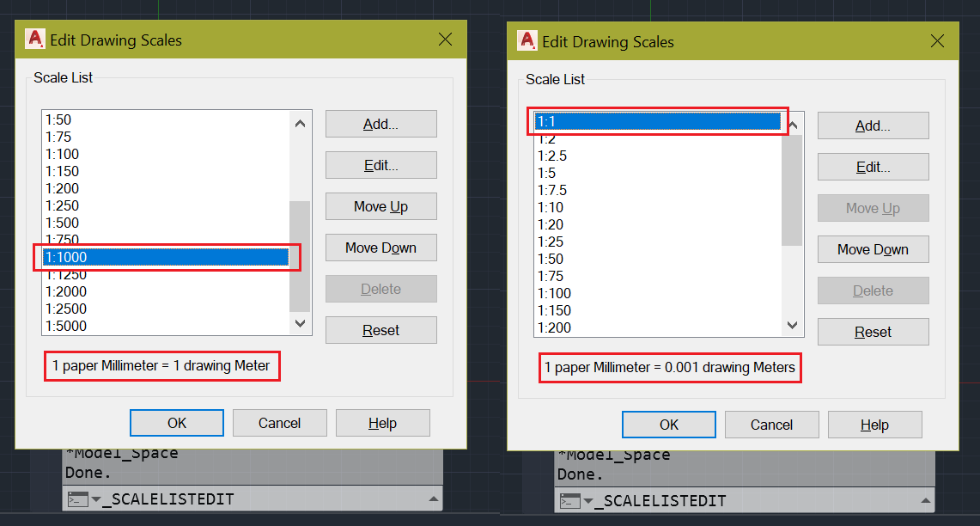Click Reset in the right dialog
The width and height of the screenshot is (980, 526).
tap(873, 332)
